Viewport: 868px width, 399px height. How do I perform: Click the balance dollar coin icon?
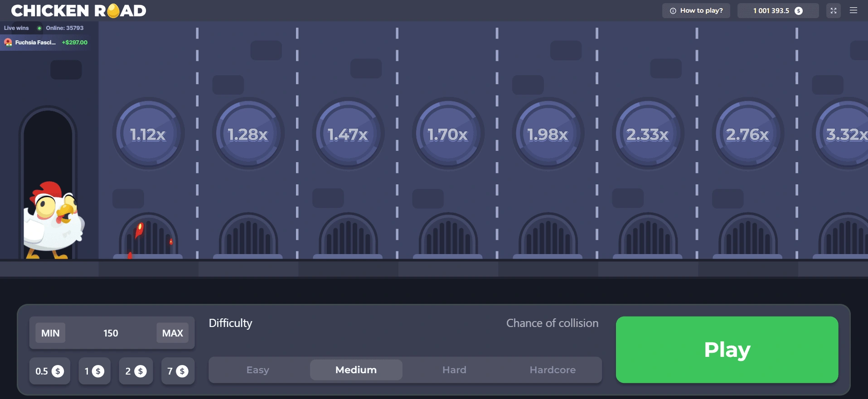[799, 11]
